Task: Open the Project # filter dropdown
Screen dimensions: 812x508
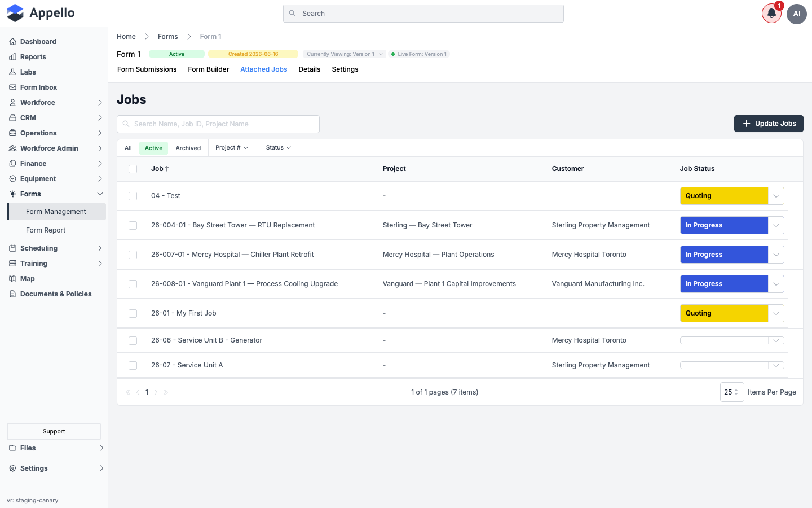Action: (232, 148)
